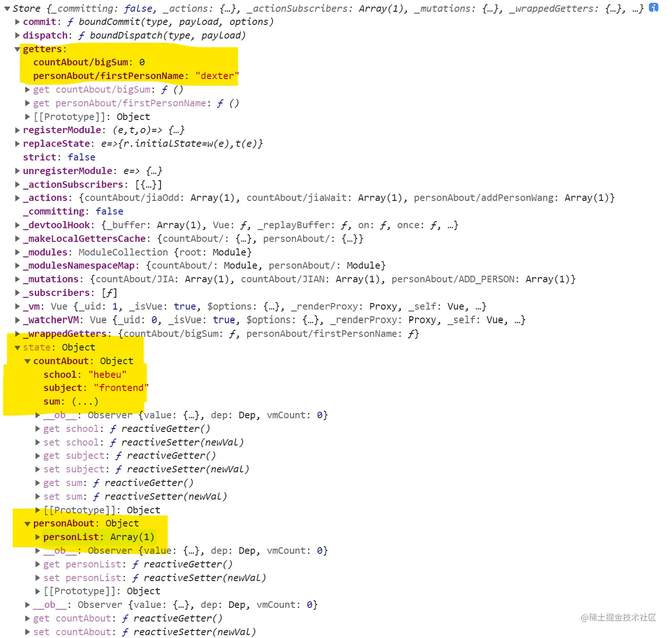
Task: Expand the _wrappedGetters object
Action: (x=17, y=334)
